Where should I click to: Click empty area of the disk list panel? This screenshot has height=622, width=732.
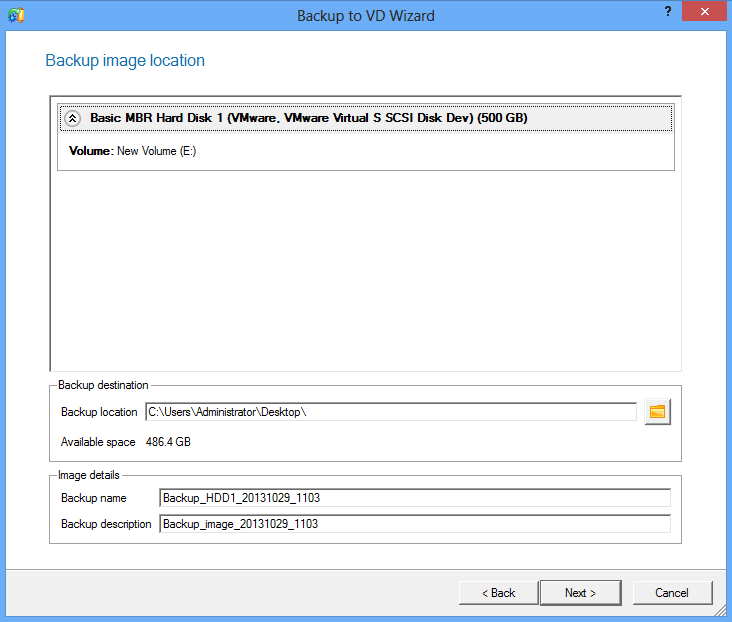365,270
